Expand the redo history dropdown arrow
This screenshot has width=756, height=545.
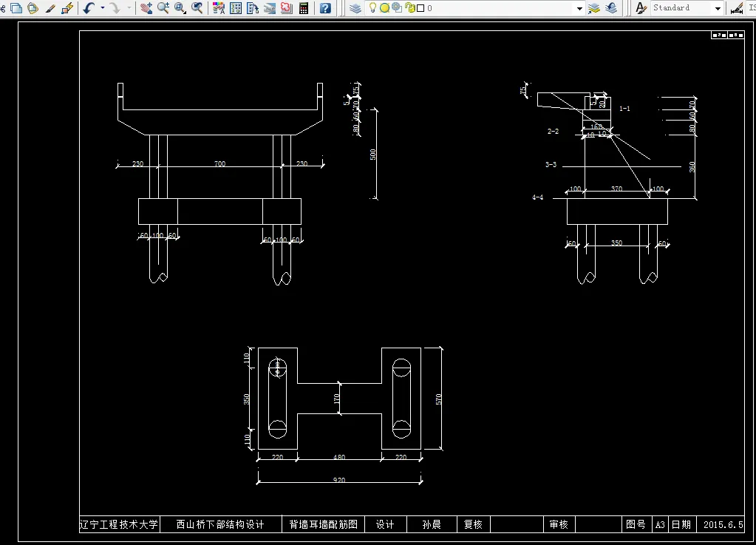(129, 7)
